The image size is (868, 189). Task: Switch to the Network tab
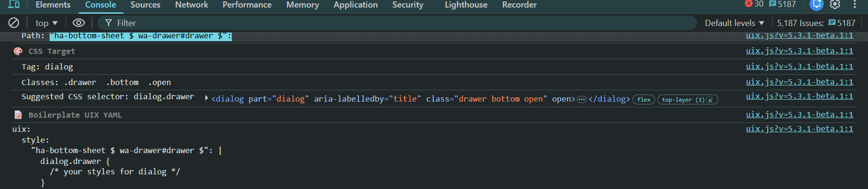[x=191, y=5]
